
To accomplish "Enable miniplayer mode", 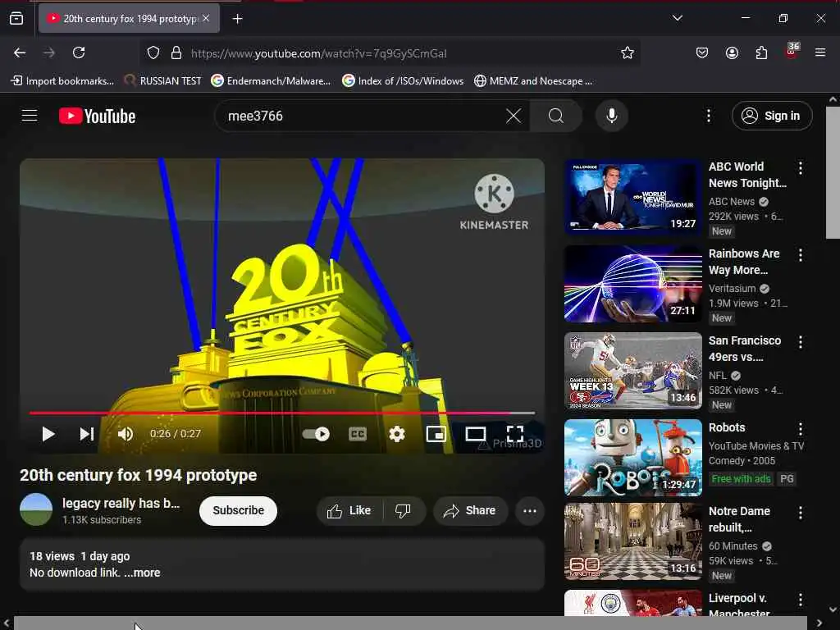I will (x=436, y=434).
